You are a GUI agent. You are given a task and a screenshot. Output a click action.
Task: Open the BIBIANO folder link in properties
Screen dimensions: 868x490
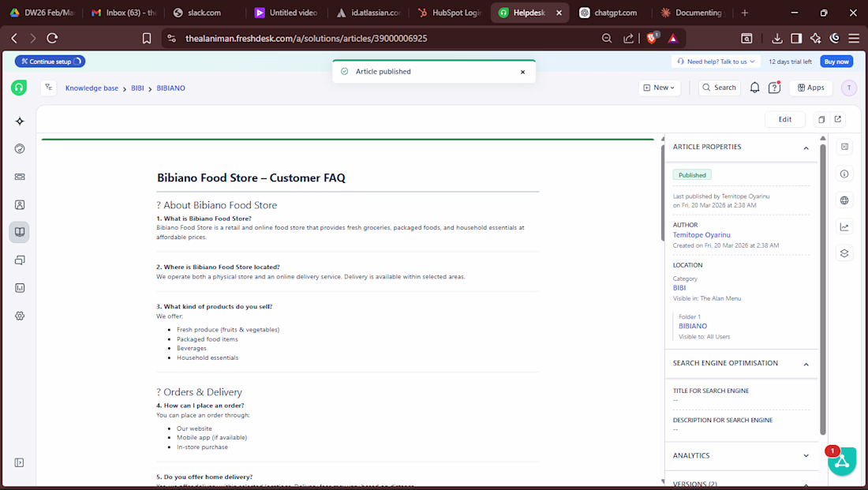[693, 326]
